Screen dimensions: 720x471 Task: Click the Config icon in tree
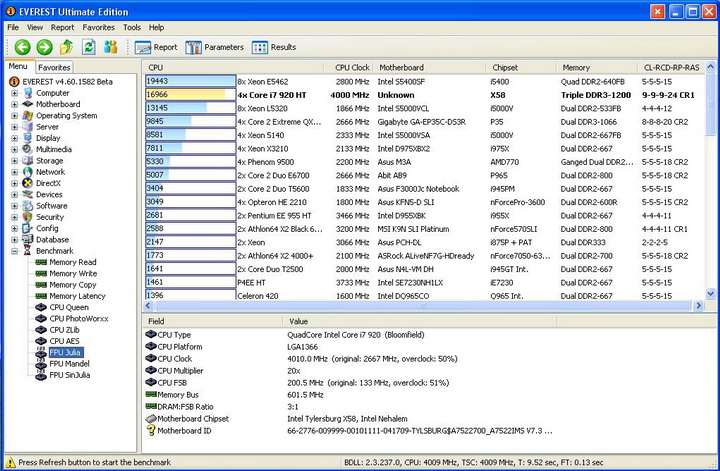pyautogui.click(x=28, y=228)
